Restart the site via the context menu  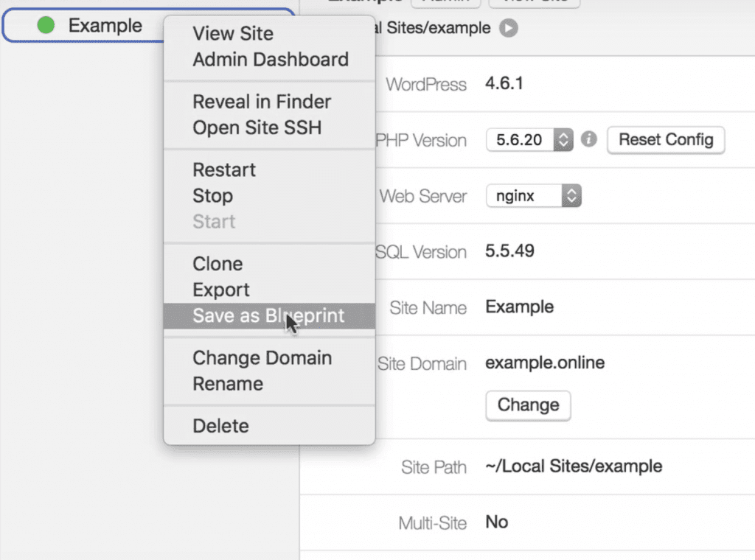tap(224, 169)
